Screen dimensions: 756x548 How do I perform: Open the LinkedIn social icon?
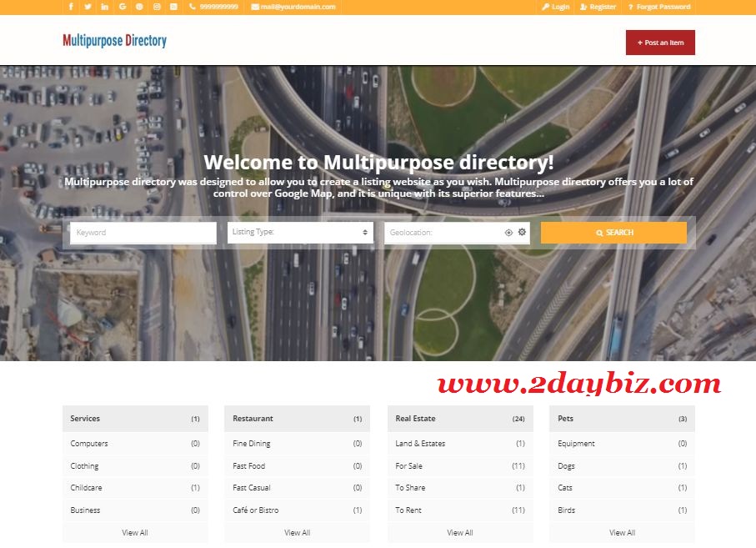(x=104, y=7)
